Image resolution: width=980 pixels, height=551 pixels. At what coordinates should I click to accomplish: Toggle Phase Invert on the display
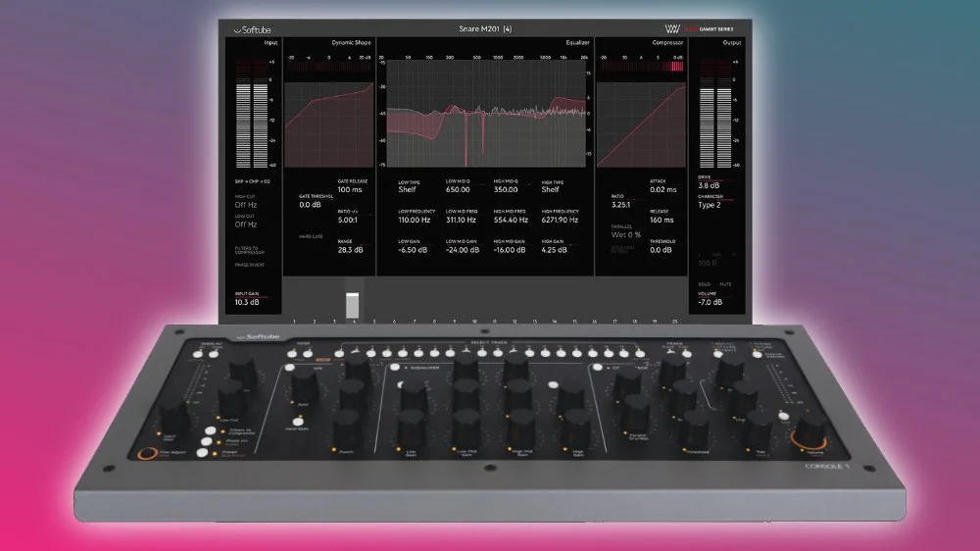(249, 265)
